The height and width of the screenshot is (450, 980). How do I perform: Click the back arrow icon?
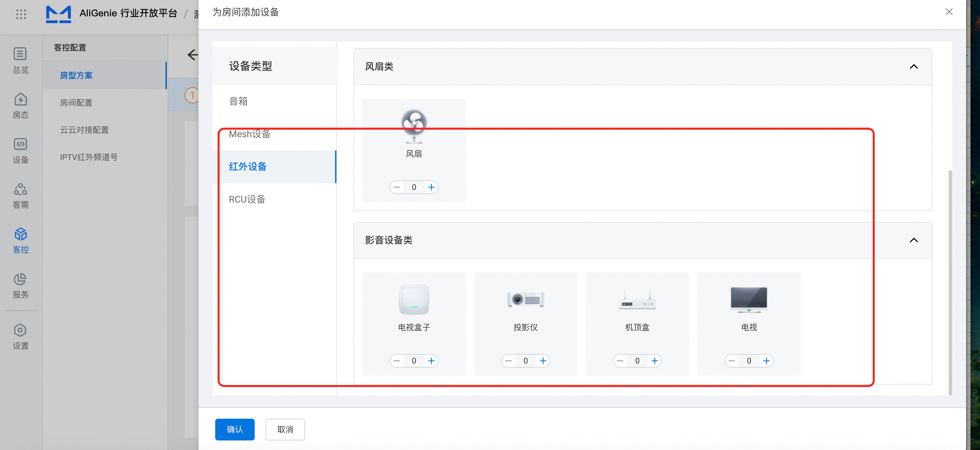[x=192, y=55]
